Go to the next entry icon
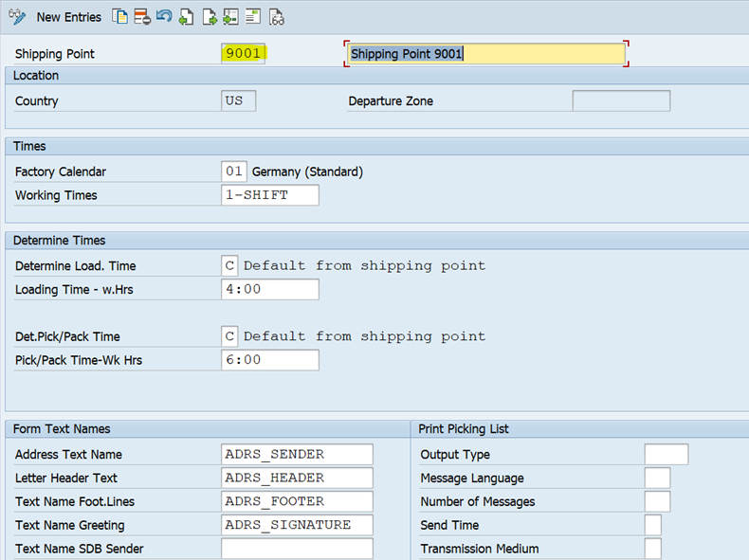Image resolution: width=749 pixels, height=560 pixels. (x=210, y=17)
